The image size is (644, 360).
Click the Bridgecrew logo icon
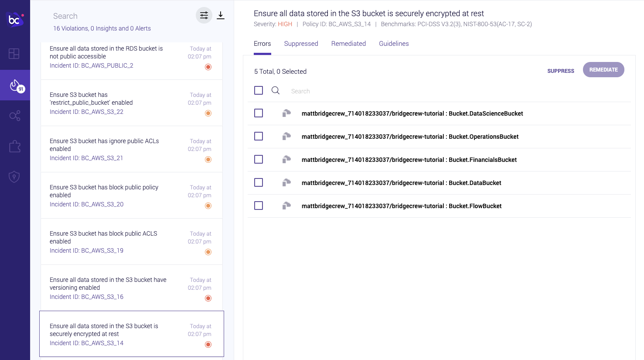click(15, 20)
